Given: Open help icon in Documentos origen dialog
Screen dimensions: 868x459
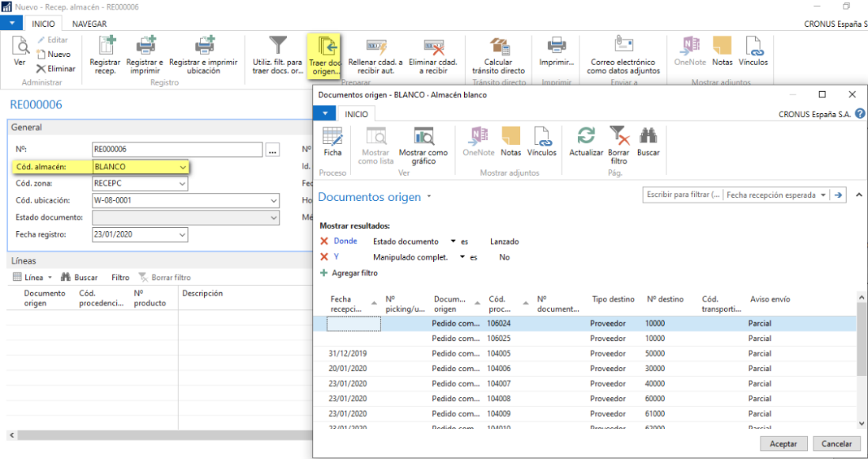Looking at the screenshot, I should tap(859, 114).
